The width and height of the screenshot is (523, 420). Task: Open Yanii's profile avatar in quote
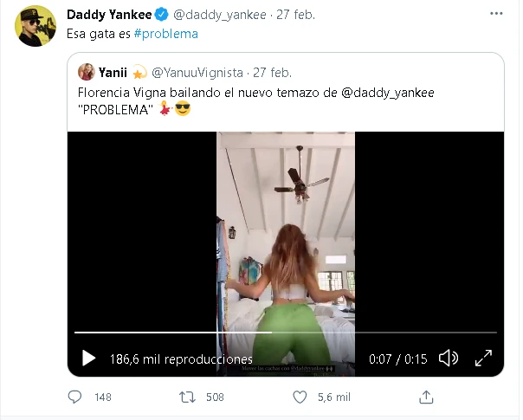pos(87,72)
